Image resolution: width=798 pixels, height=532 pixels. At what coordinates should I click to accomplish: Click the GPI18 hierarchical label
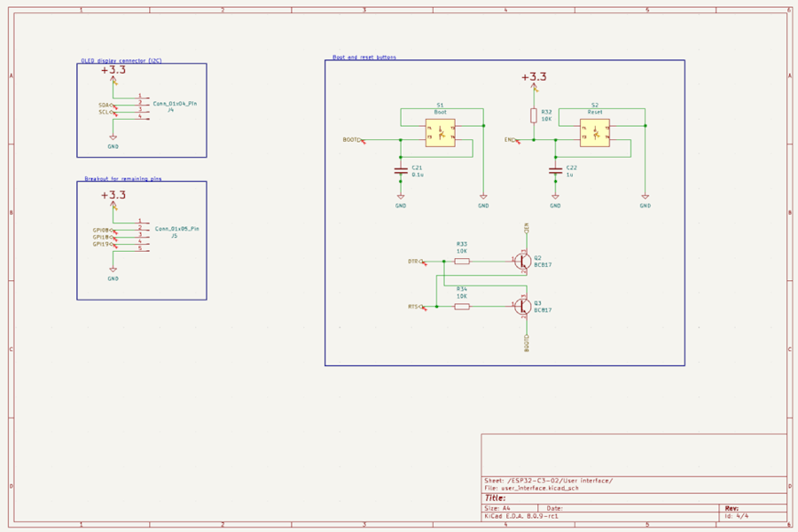[x=103, y=238]
